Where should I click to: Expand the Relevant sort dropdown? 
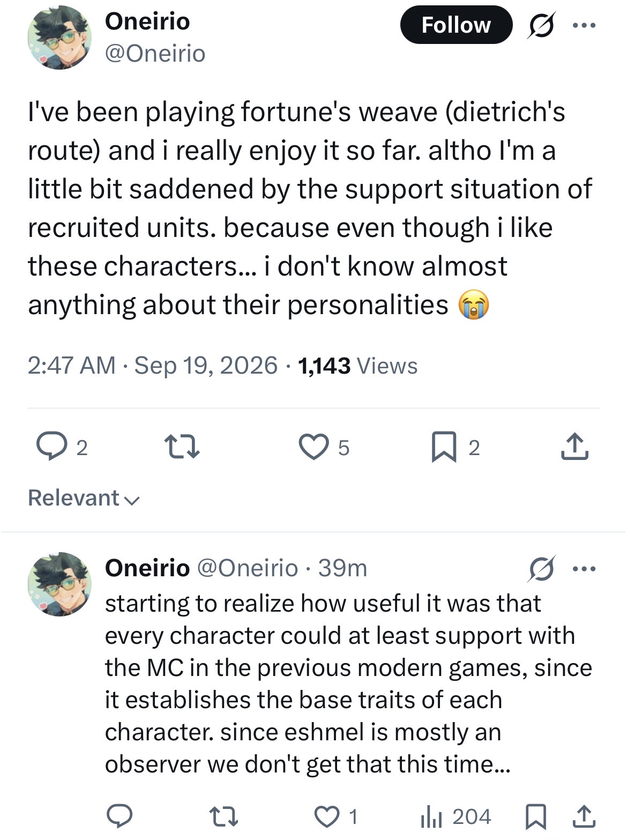(84, 498)
